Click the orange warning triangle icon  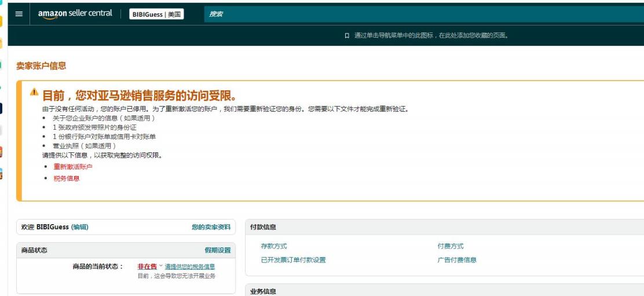pyautogui.click(x=34, y=92)
